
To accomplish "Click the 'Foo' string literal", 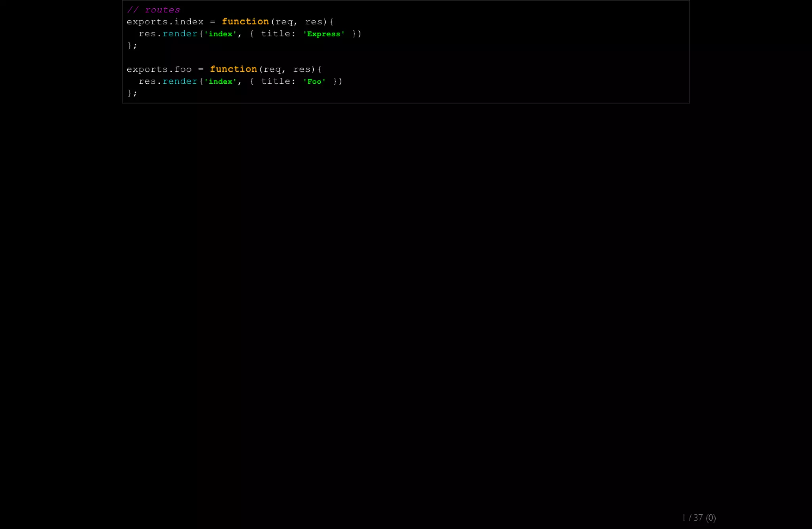I will (x=314, y=82).
